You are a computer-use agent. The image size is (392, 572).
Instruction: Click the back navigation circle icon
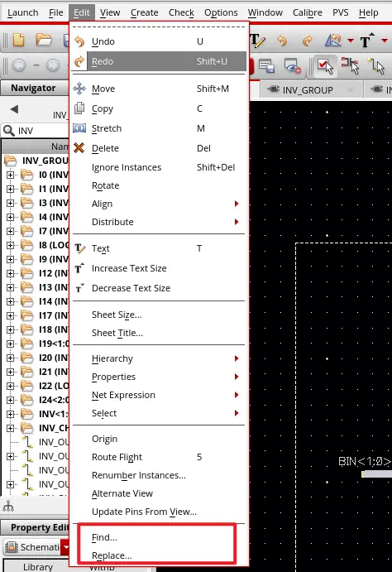pos(19,65)
